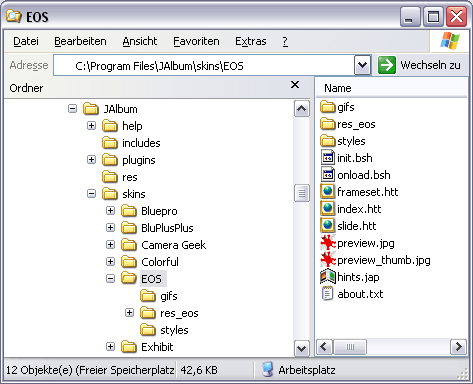
Task: Click the BluPlusPlus folder icon in tree
Action: tap(129, 228)
